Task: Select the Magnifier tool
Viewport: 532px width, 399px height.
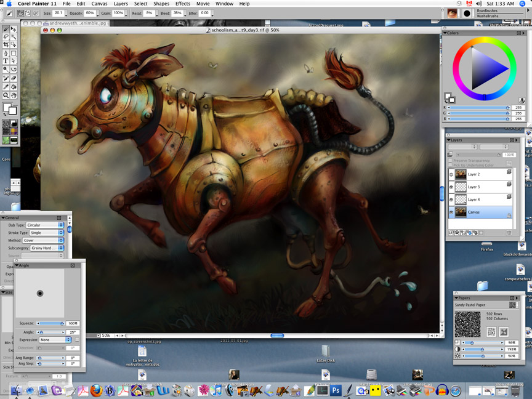Action: tap(6, 95)
